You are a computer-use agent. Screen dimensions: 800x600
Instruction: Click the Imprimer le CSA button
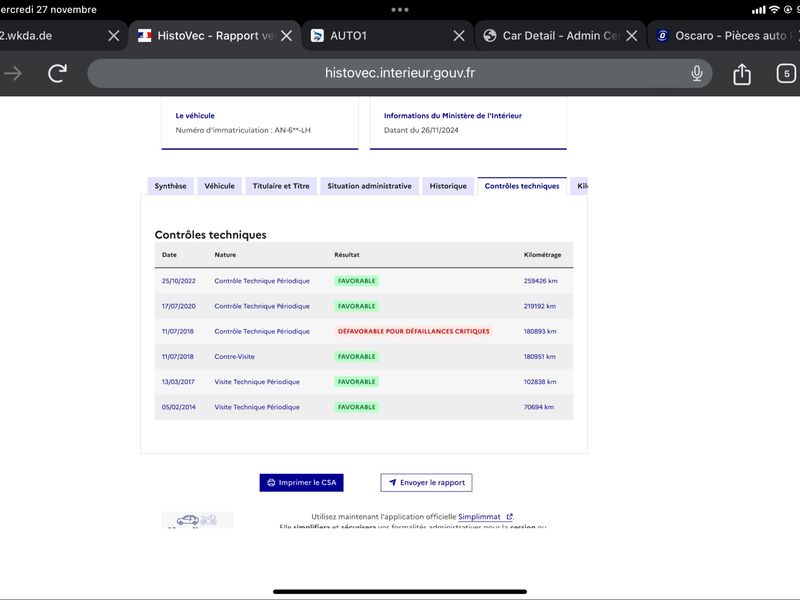[302, 483]
